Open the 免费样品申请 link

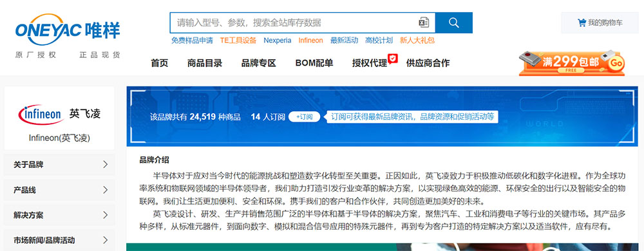pyautogui.click(x=192, y=40)
